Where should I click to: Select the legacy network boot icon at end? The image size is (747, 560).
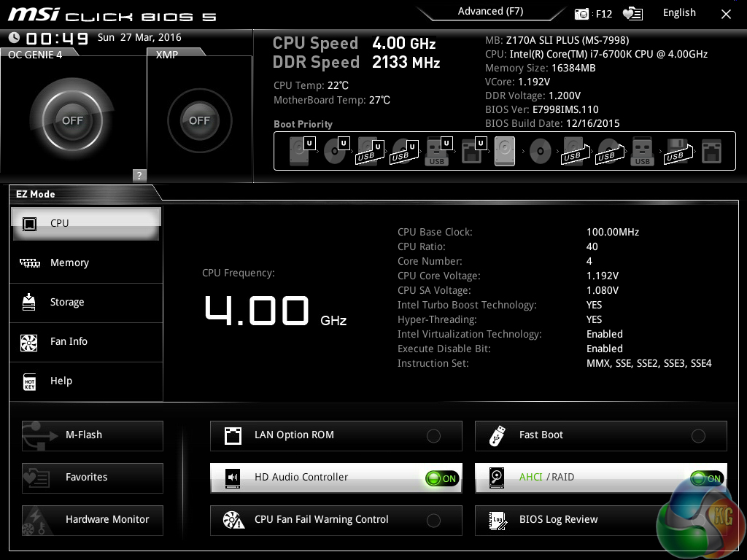(x=712, y=152)
